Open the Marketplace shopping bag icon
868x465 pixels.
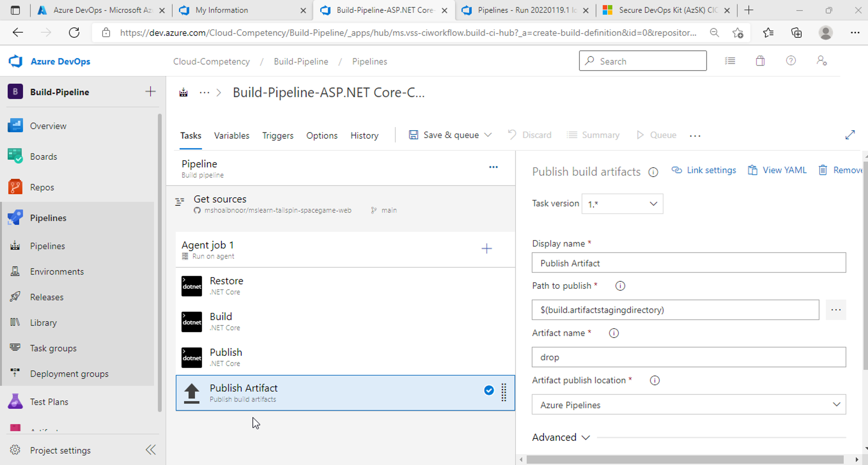(x=760, y=61)
